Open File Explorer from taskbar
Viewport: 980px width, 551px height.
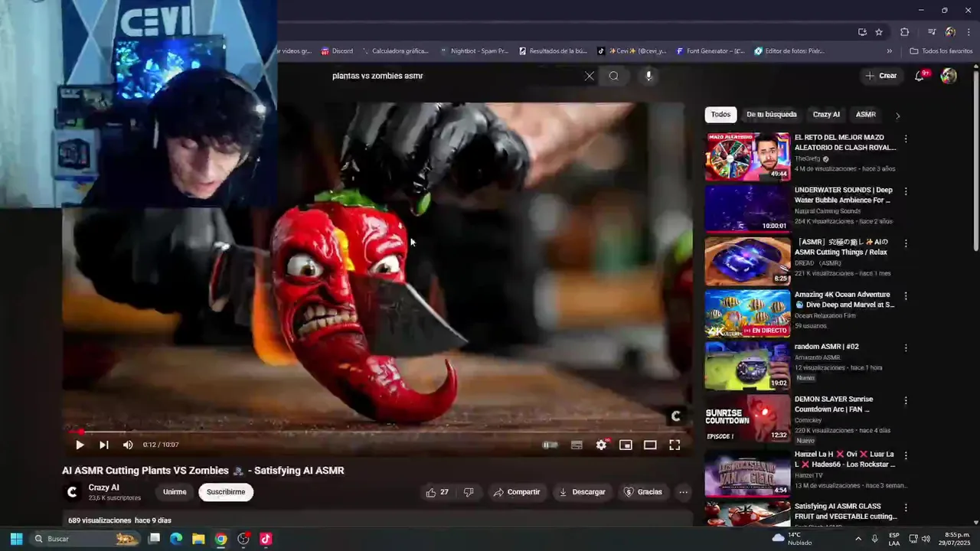pyautogui.click(x=198, y=539)
